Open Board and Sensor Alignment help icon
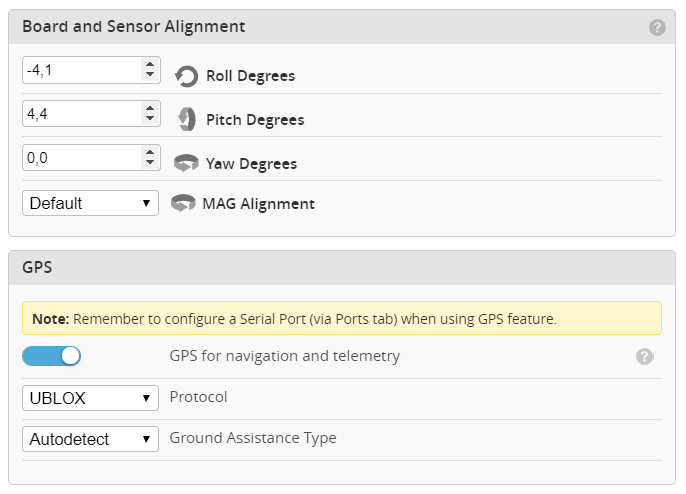This screenshot has width=686, height=494. tap(657, 28)
